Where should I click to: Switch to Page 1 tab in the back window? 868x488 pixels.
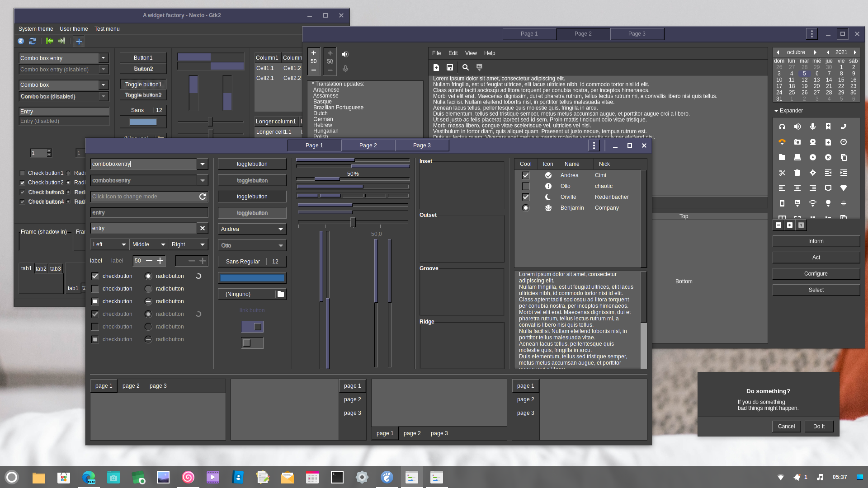tap(529, 34)
